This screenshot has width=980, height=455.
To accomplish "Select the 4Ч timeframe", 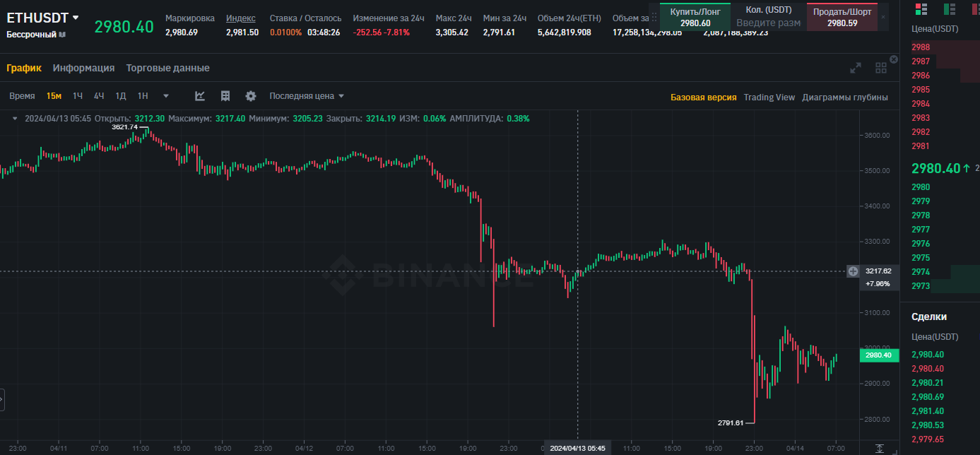I will pos(99,96).
